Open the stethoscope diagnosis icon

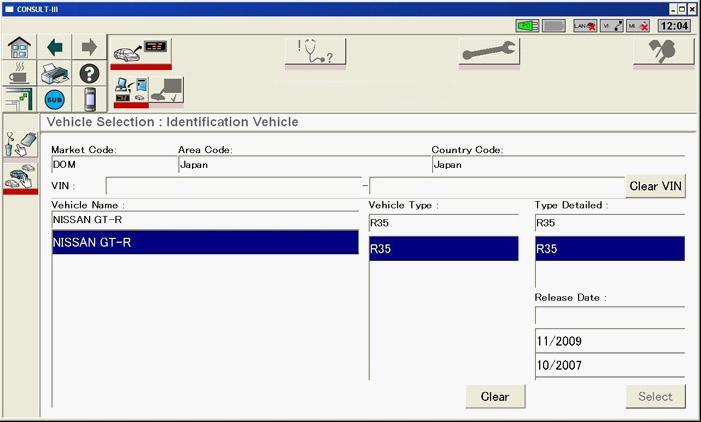click(315, 52)
